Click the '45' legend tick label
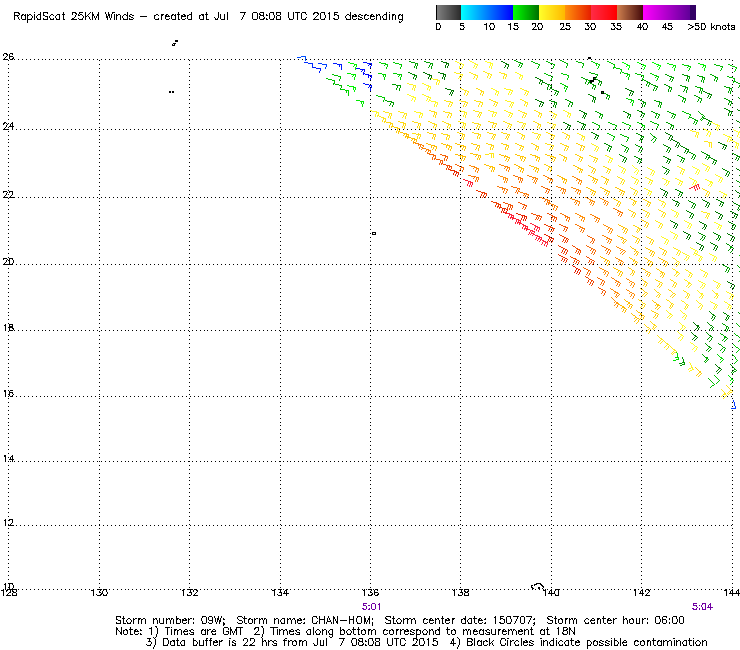740x650 pixels. [x=667, y=27]
